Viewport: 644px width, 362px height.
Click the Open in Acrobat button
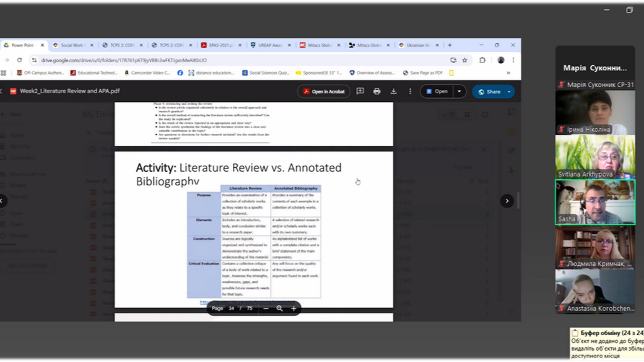pos(324,91)
